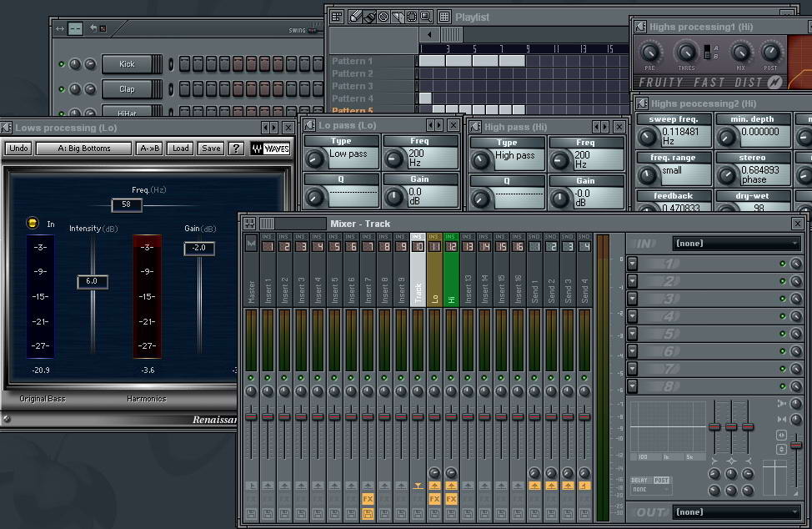This screenshot has width=812, height=529.
Task: Click the Kick channel button
Action: (128, 64)
